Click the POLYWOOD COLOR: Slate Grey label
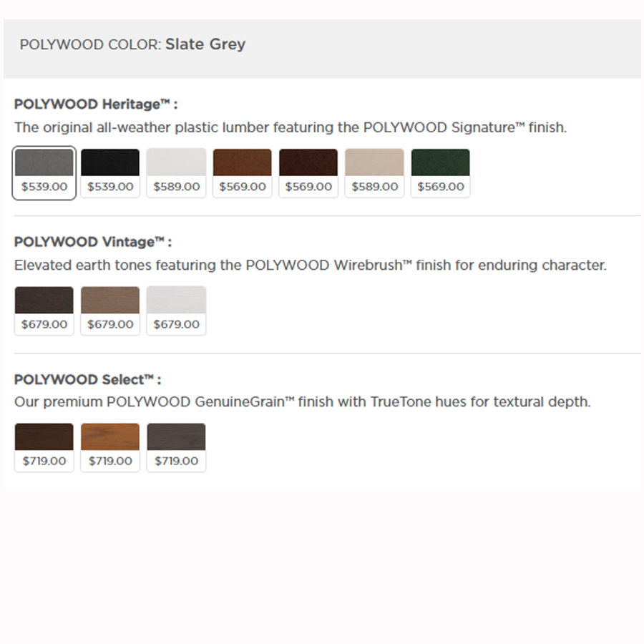This screenshot has height=644, width=644. [x=132, y=44]
